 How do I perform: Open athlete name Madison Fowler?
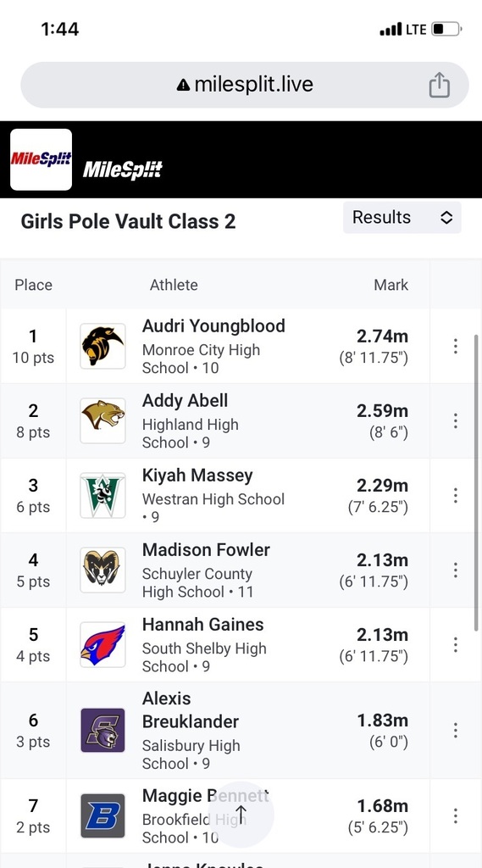tap(206, 549)
